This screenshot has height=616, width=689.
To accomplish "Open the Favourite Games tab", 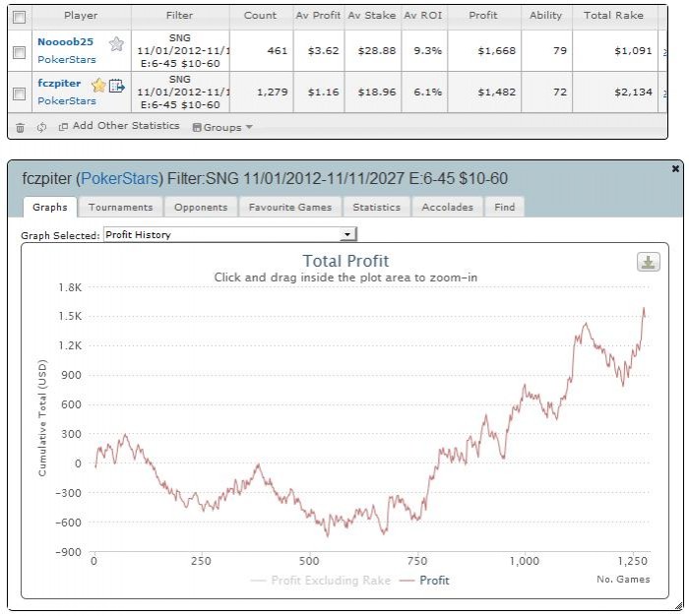I will tap(290, 207).
